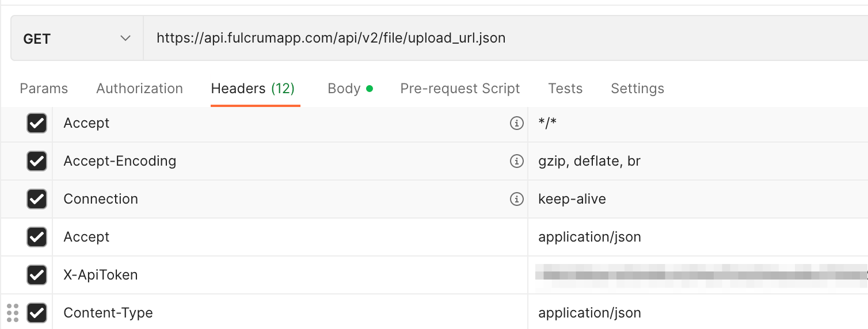Toggle the Content-Type header checkbox
The image size is (868, 329).
pyautogui.click(x=37, y=313)
